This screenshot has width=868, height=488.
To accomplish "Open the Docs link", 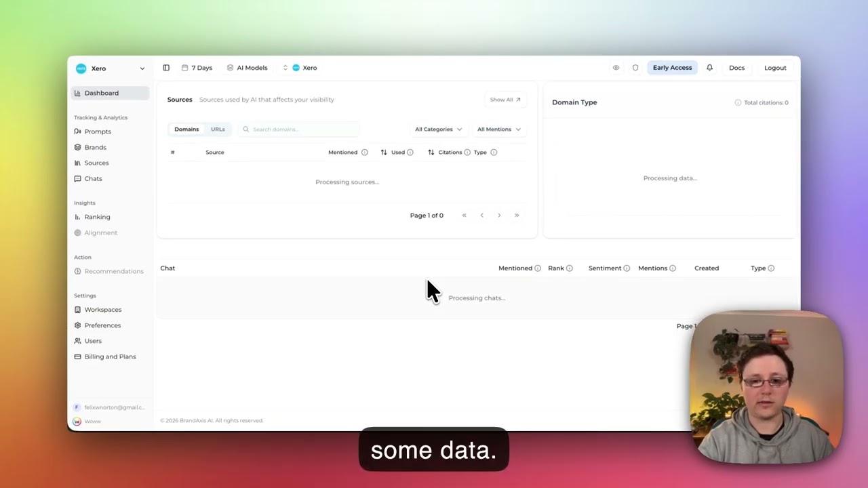I will (x=736, y=68).
